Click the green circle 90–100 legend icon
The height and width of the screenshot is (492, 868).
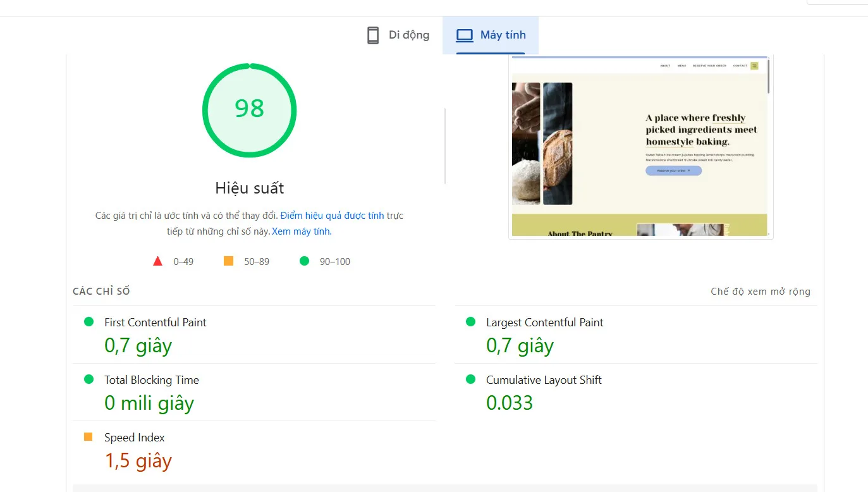pos(305,261)
